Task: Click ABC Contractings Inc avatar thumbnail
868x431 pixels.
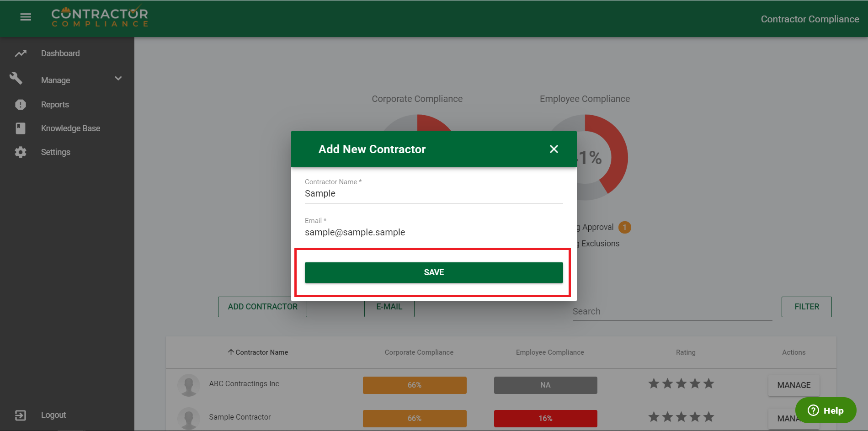Action: [x=189, y=385]
